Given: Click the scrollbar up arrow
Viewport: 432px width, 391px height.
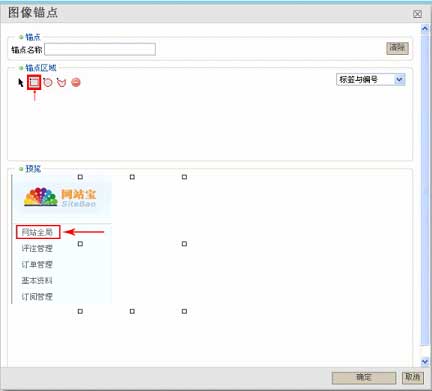Looking at the screenshot, I should click(x=425, y=29).
